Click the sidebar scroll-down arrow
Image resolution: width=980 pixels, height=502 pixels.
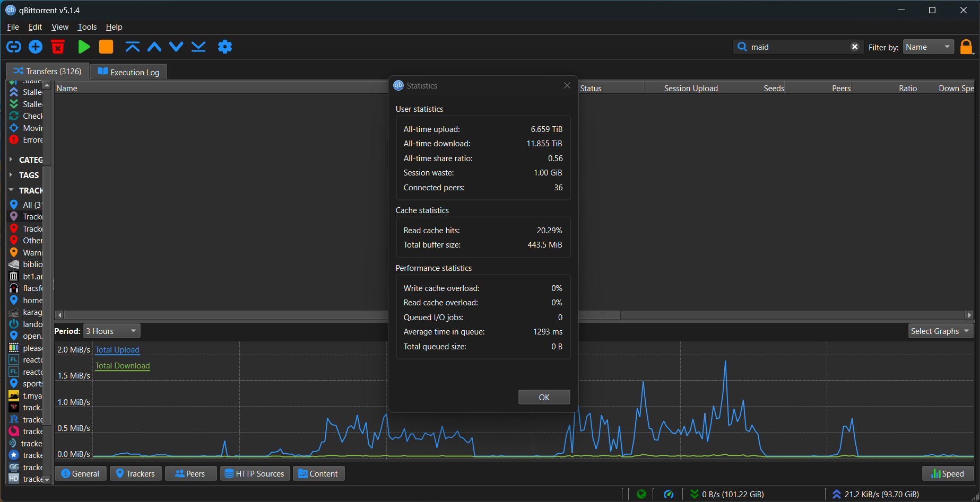point(47,480)
